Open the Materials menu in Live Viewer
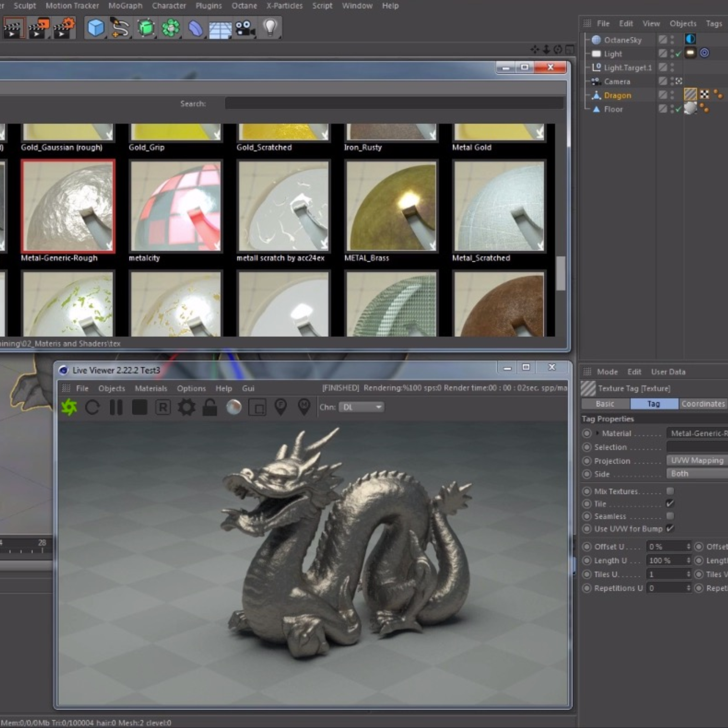Viewport: 728px width, 728px height. pos(151,388)
